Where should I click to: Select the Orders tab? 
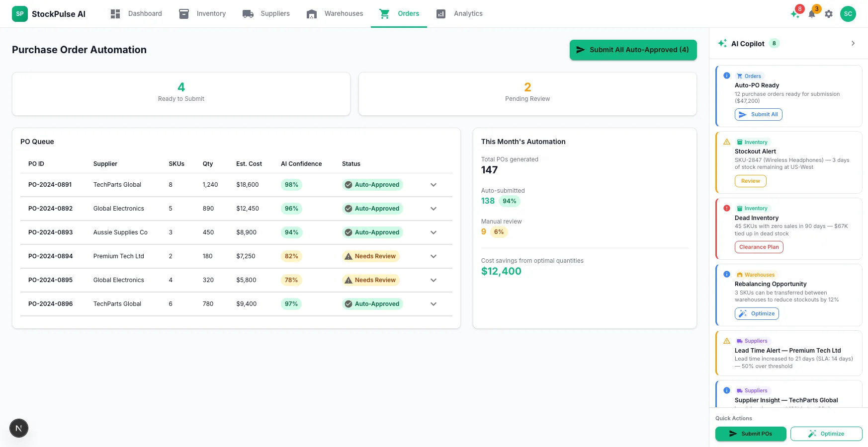click(x=399, y=14)
